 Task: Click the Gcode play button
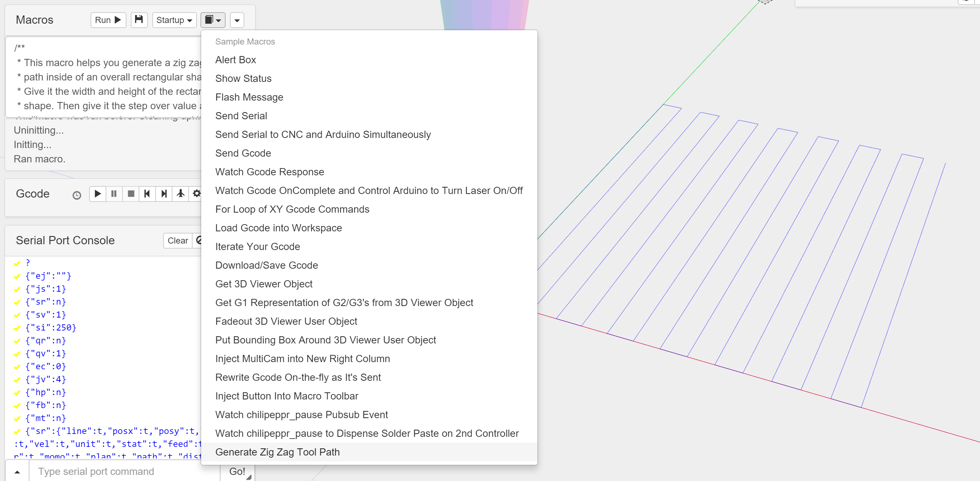coord(98,194)
